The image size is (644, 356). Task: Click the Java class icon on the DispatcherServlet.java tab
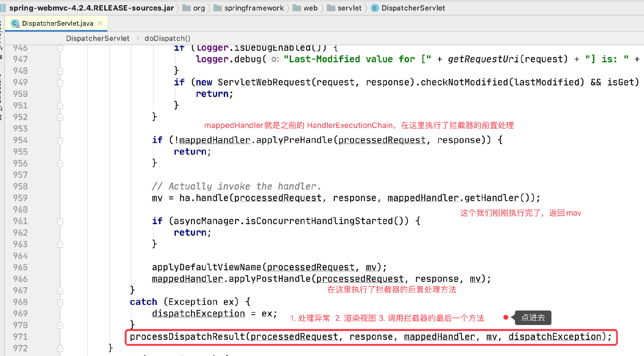[x=15, y=23]
